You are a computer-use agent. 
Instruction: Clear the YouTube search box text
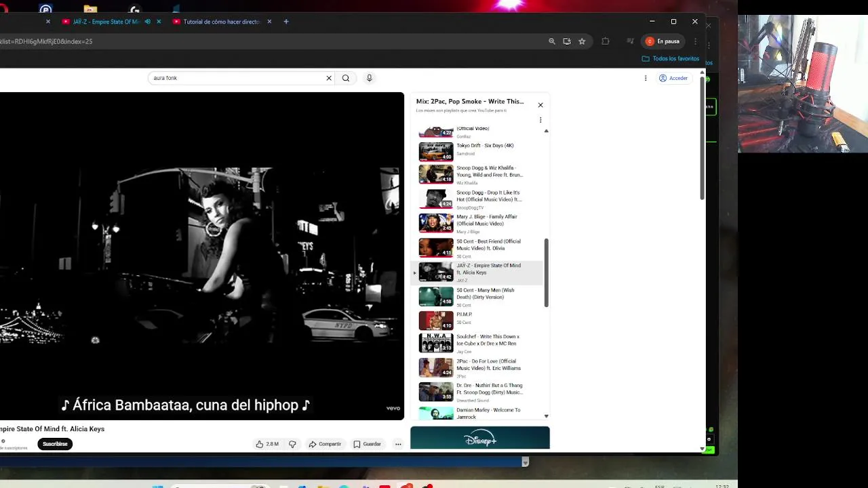(x=329, y=78)
